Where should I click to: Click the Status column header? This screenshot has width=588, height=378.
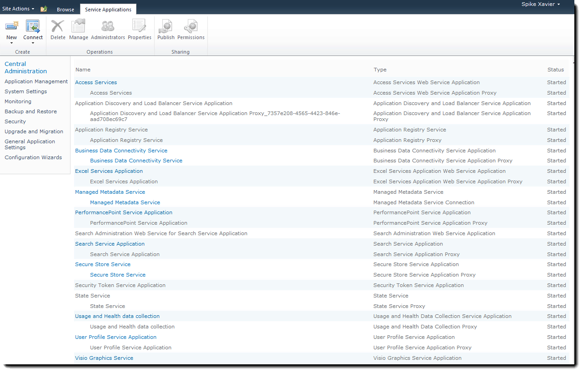tap(555, 70)
